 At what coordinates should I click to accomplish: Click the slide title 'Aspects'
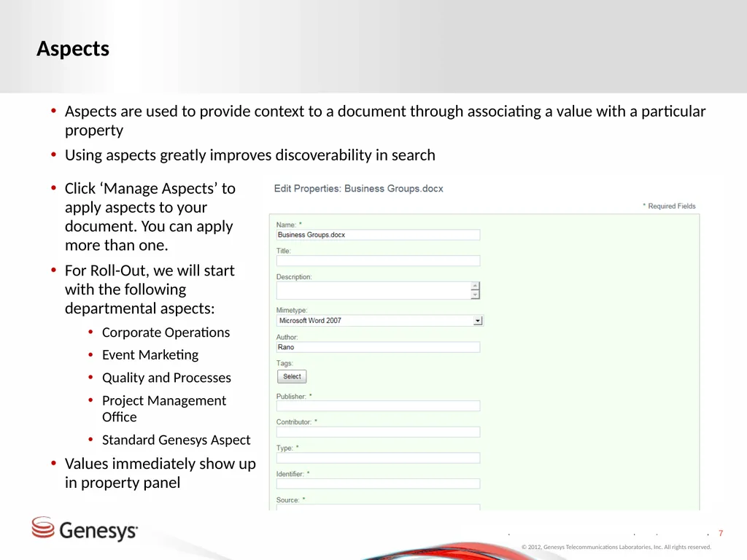[73, 49]
